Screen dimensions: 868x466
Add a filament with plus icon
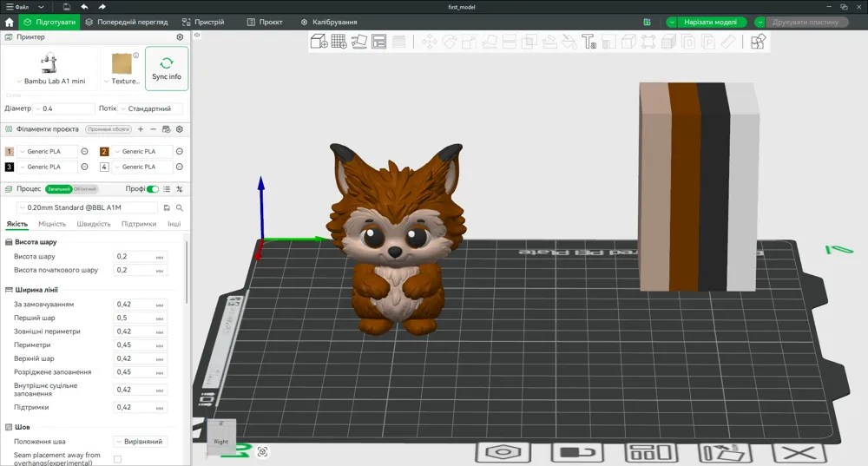tap(141, 129)
